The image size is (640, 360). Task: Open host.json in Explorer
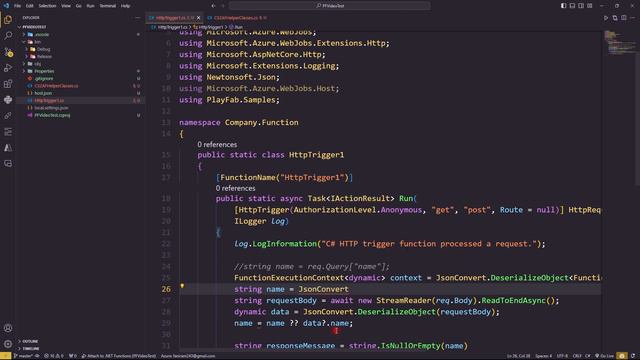click(43, 93)
